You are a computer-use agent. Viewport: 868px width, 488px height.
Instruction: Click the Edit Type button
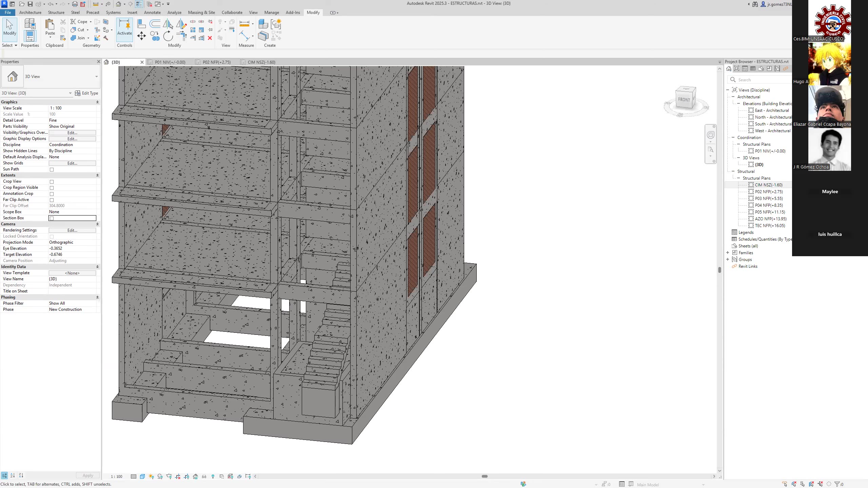point(87,93)
